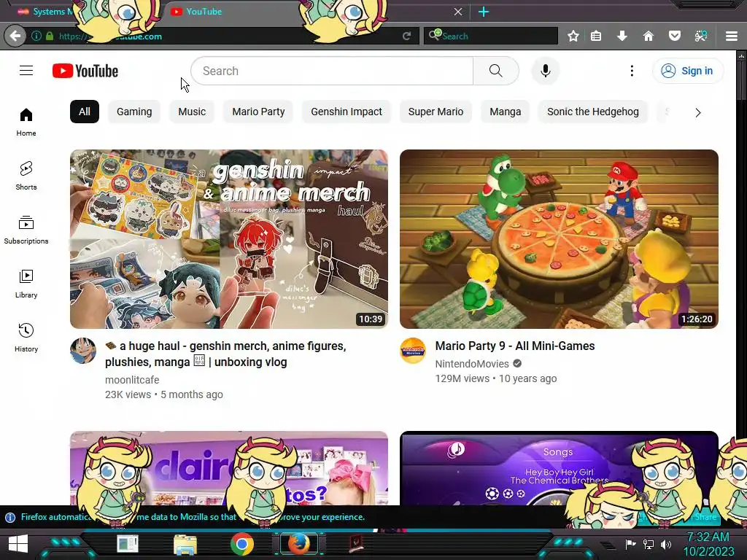Open the Pocket icon in toolbar

click(x=675, y=36)
